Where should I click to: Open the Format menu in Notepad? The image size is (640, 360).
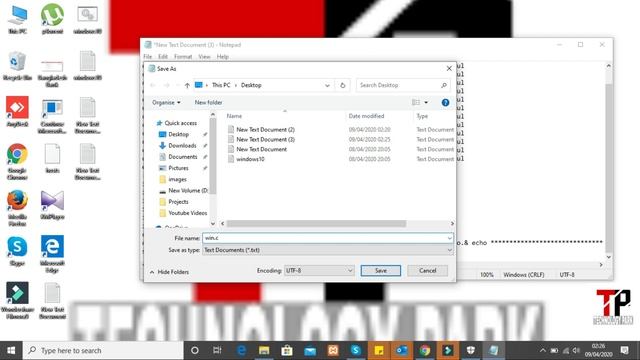pos(183,57)
